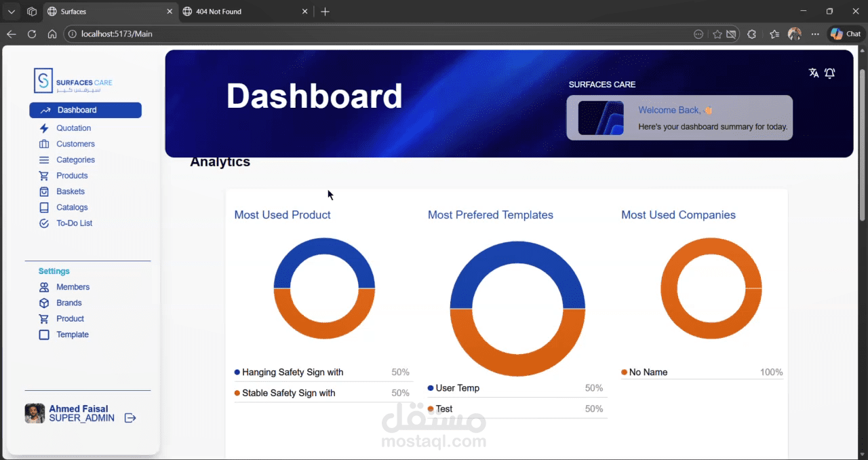Click the orange Most Used Companies donut ring
868x460 pixels.
[x=711, y=331]
